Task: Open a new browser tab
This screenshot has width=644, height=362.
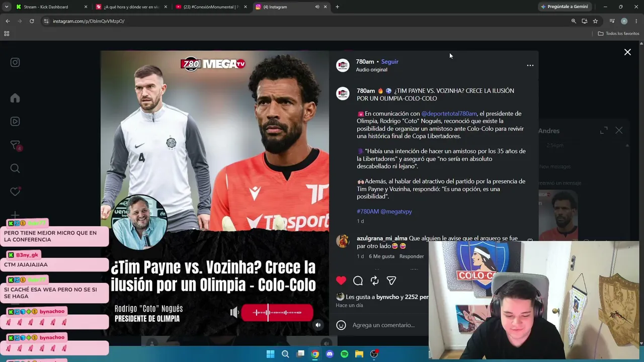Action: tap(337, 7)
